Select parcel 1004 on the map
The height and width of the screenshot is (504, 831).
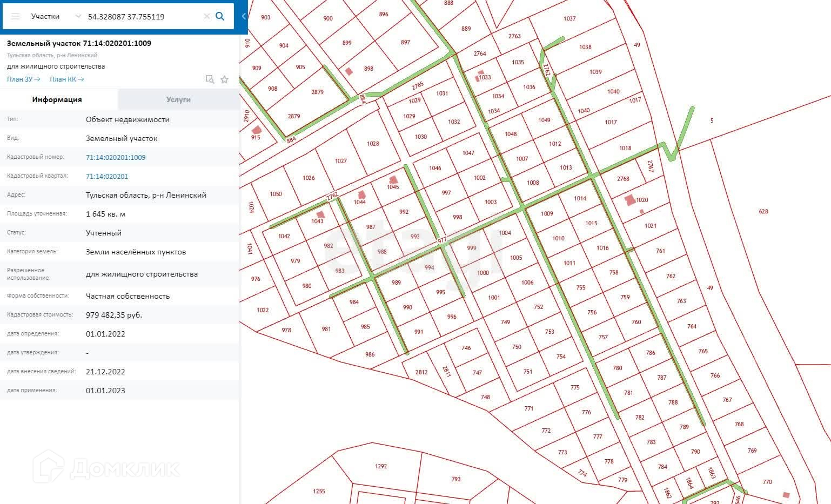pos(505,233)
